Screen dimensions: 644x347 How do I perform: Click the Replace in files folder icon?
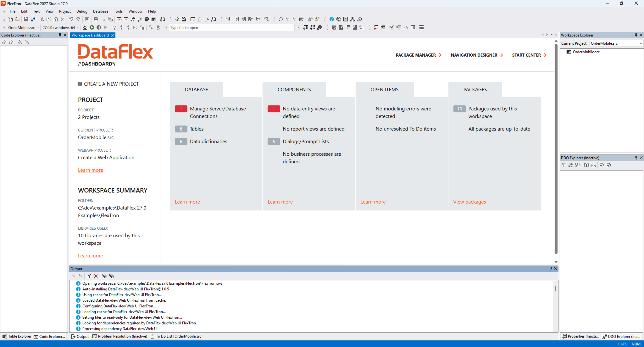[x=317, y=19]
